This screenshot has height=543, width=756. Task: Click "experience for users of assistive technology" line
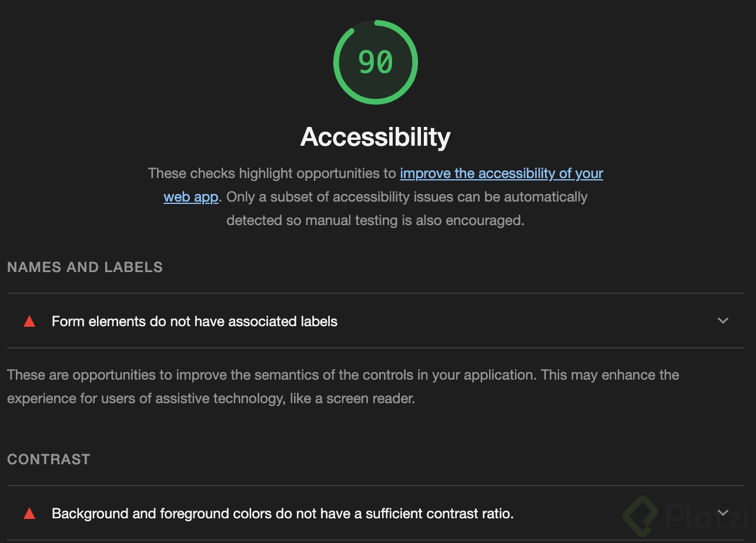coord(211,398)
